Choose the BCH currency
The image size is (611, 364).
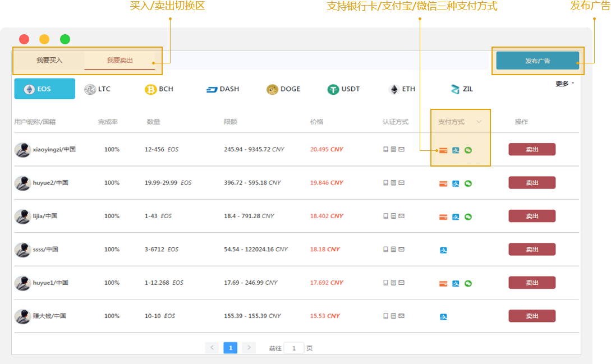(159, 89)
